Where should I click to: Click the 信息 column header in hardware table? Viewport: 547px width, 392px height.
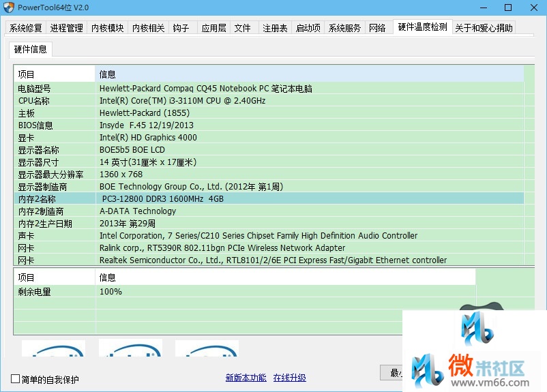pyautogui.click(x=310, y=74)
